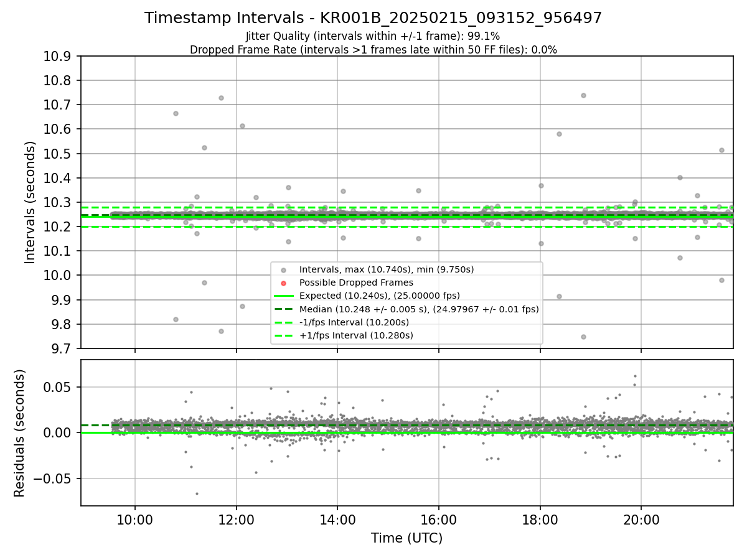The image size is (747, 560).
Task: Click the "Intervals (seconds)" y-axis label
Action: click(x=31, y=202)
